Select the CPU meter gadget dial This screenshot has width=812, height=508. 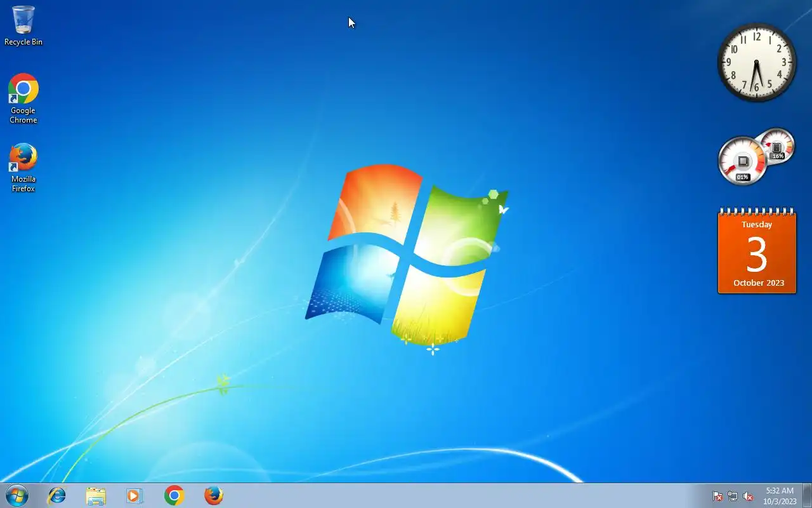(x=742, y=161)
